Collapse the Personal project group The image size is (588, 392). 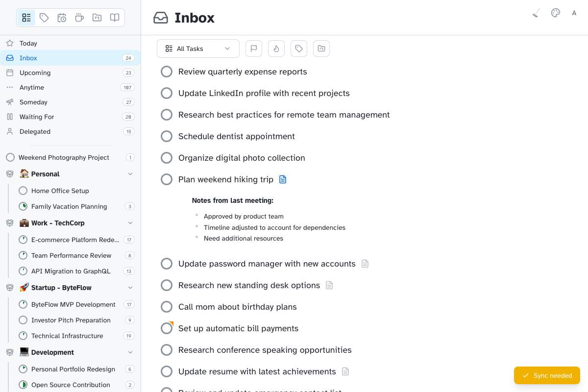pos(130,173)
